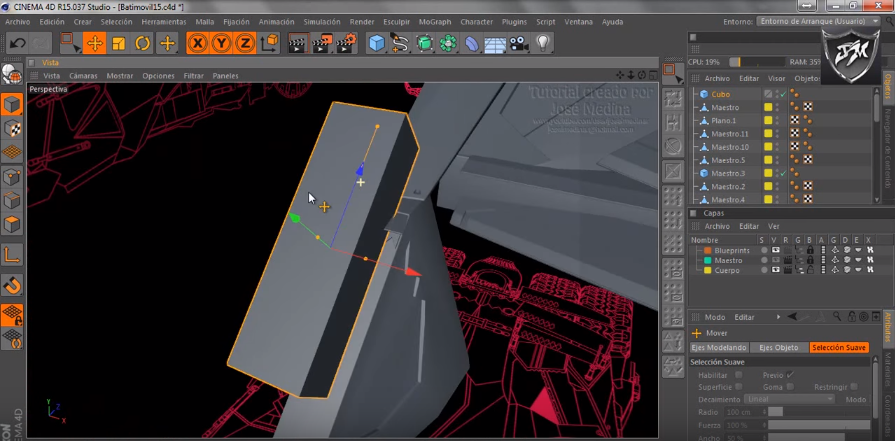Toggle the X axis lock

point(197,43)
